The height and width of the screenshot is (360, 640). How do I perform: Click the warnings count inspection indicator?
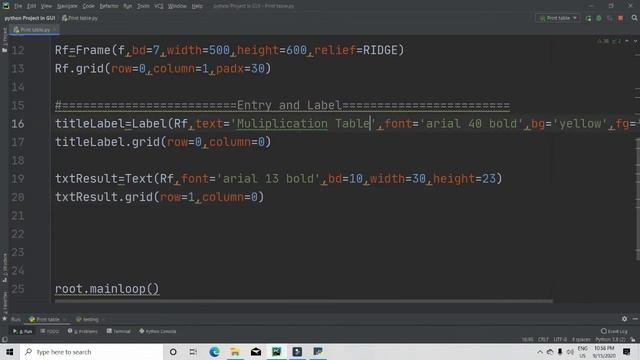[x=603, y=41]
